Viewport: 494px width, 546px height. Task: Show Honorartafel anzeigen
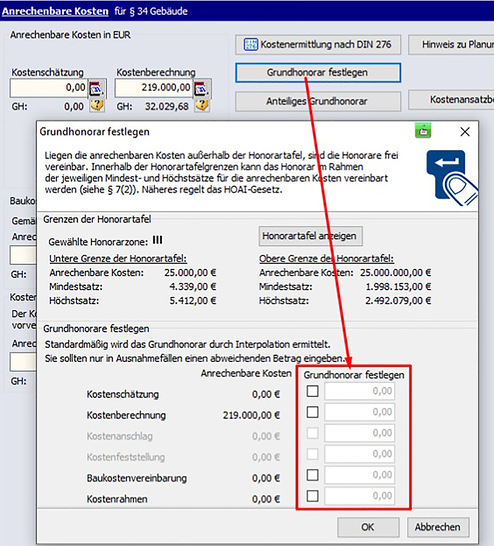pos(310,236)
